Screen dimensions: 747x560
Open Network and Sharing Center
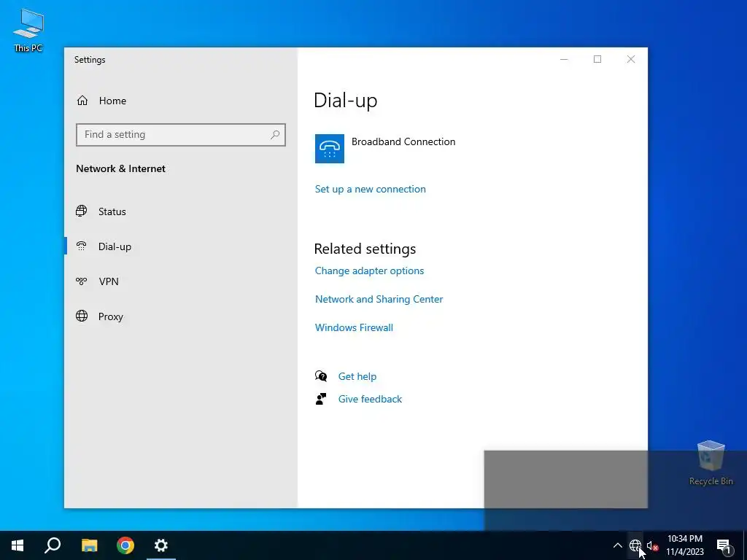pyautogui.click(x=379, y=299)
